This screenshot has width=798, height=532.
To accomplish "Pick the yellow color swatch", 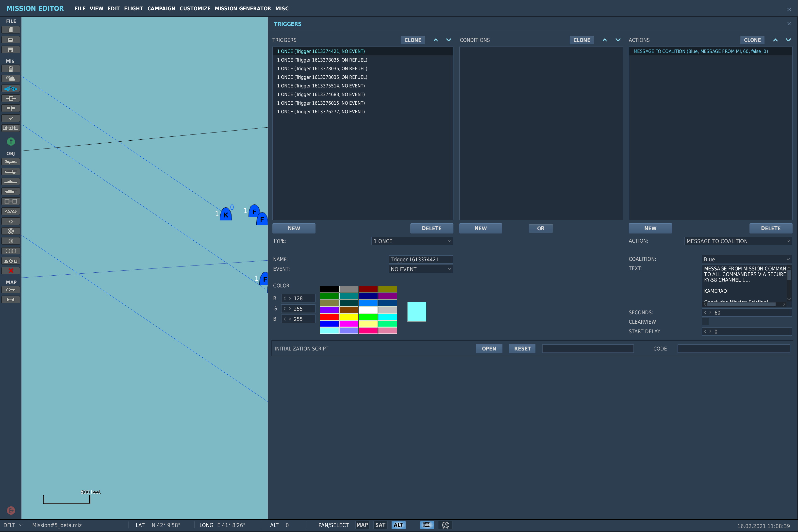I will coord(349,316).
